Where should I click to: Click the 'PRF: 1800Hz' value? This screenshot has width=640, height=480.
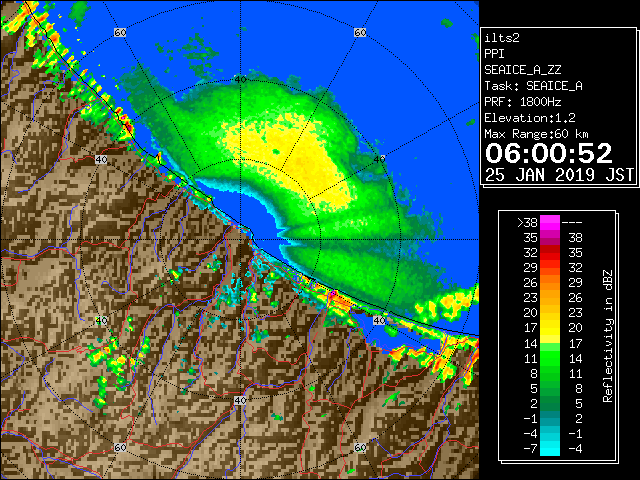coord(523,102)
